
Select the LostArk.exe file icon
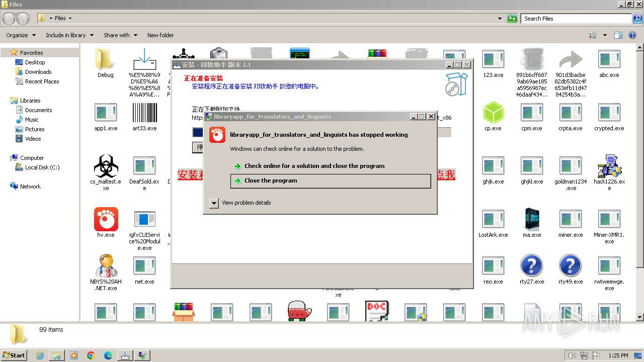pyautogui.click(x=493, y=219)
